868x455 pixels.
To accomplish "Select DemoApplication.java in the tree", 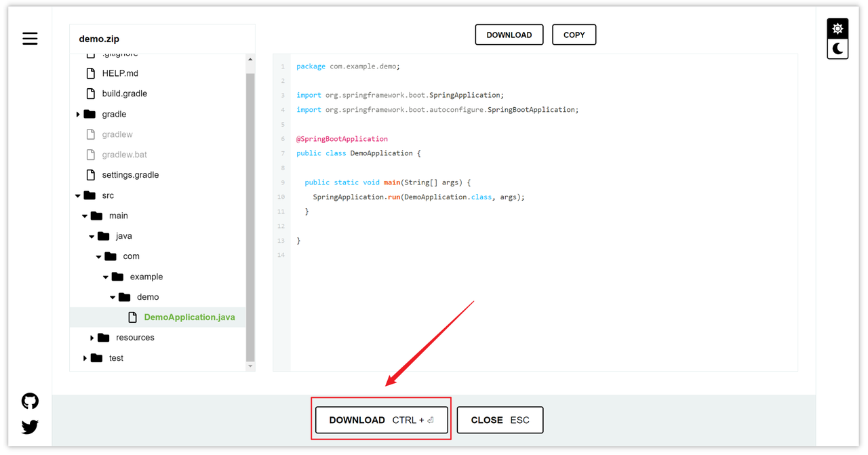I will pos(190,317).
